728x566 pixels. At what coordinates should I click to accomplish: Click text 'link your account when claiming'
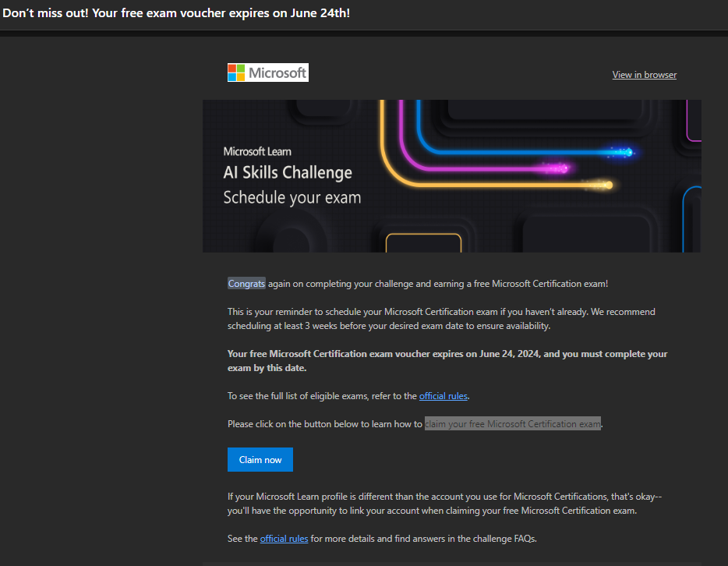[416, 511]
